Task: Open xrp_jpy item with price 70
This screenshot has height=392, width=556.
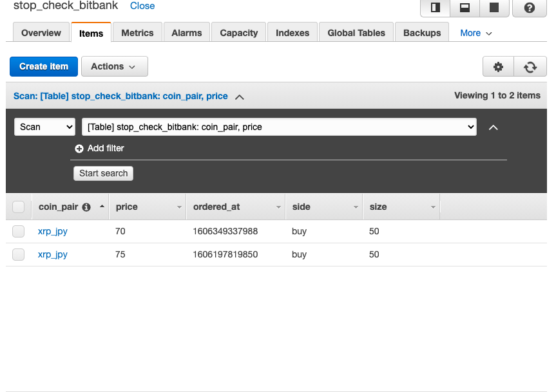Action: point(53,232)
